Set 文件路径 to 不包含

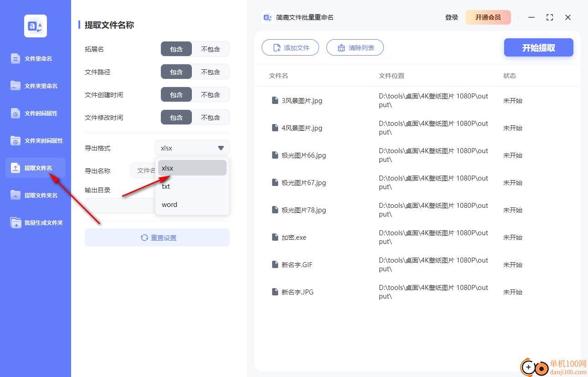(x=211, y=72)
